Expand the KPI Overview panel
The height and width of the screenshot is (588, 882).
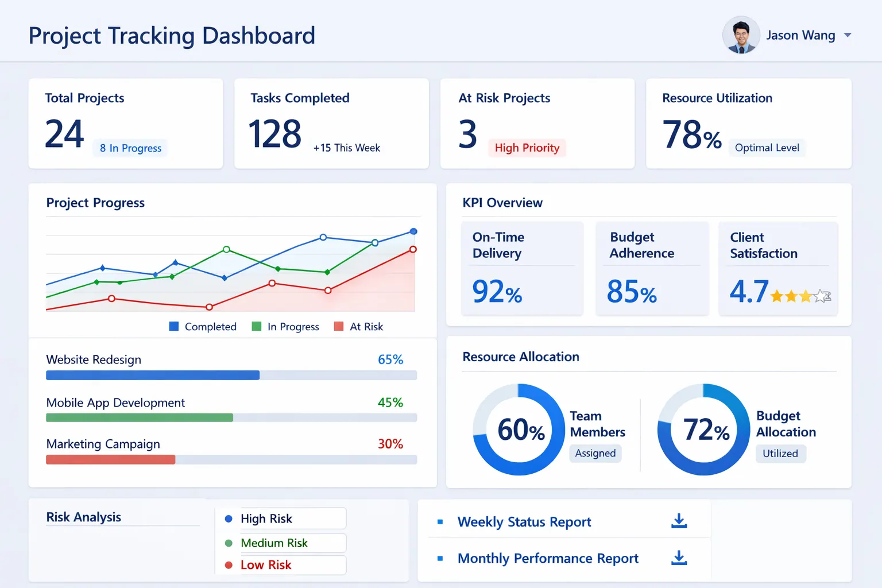[x=502, y=203]
